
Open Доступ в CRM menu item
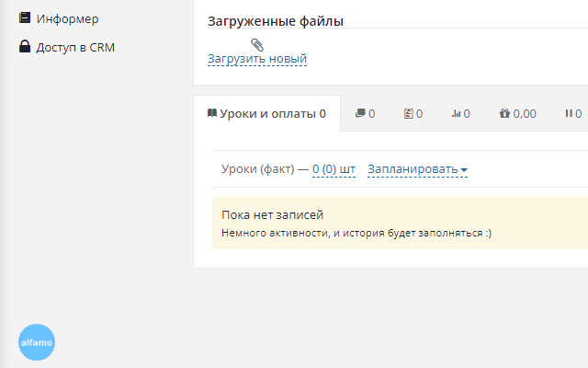[75, 47]
